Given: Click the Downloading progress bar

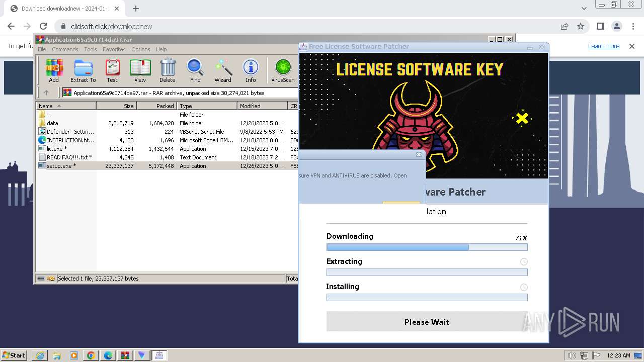Looking at the screenshot, I should pyautogui.click(x=427, y=247).
